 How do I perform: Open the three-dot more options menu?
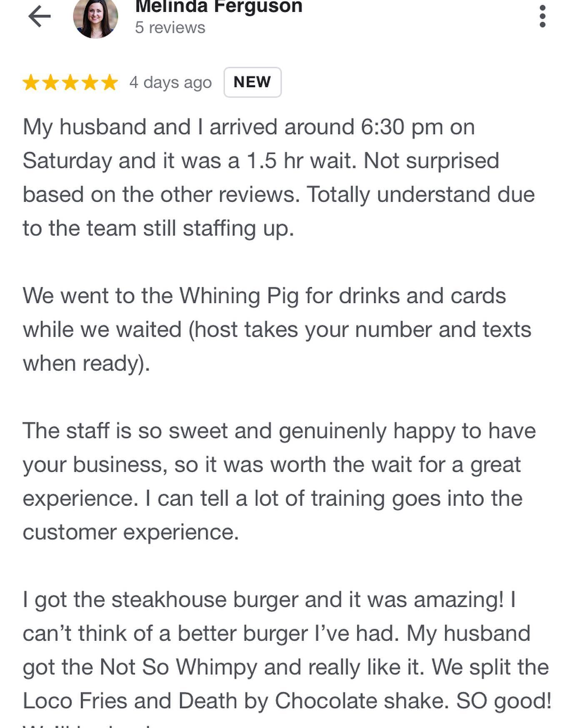coord(542,17)
